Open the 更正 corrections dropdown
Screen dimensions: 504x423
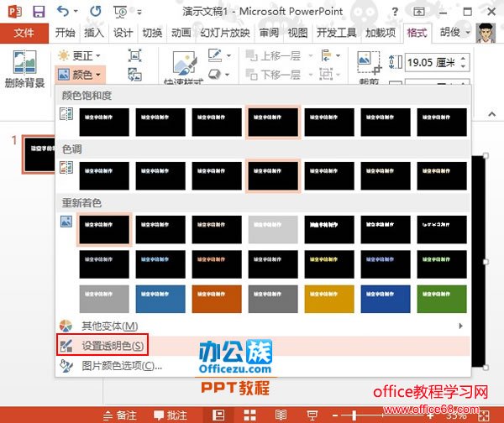tap(79, 55)
